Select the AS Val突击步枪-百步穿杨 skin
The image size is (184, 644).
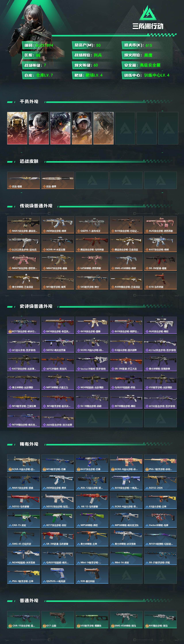click(x=160, y=344)
